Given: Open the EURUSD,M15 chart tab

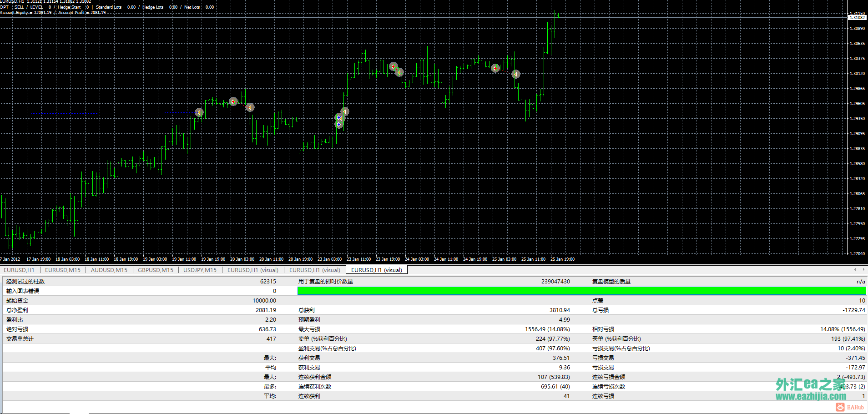Looking at the screenshot, I should [x=63, y=270].
